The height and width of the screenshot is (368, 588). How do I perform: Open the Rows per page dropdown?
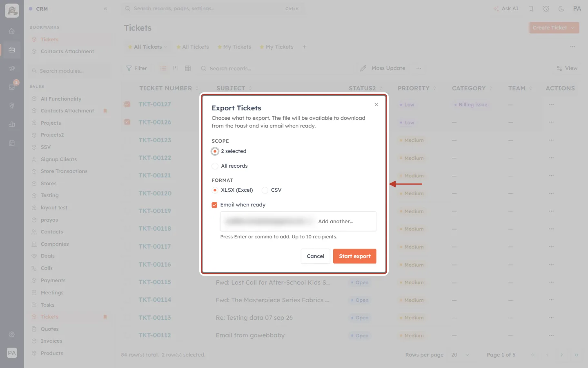(x=460, y=355)
